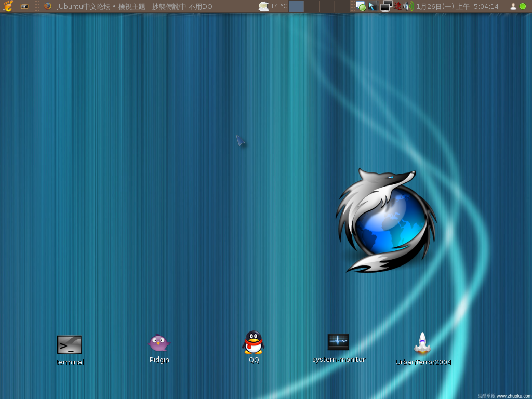Click the 'terminal' icon label
Screen dimensions: 532x399
click(x=70, y=362)
